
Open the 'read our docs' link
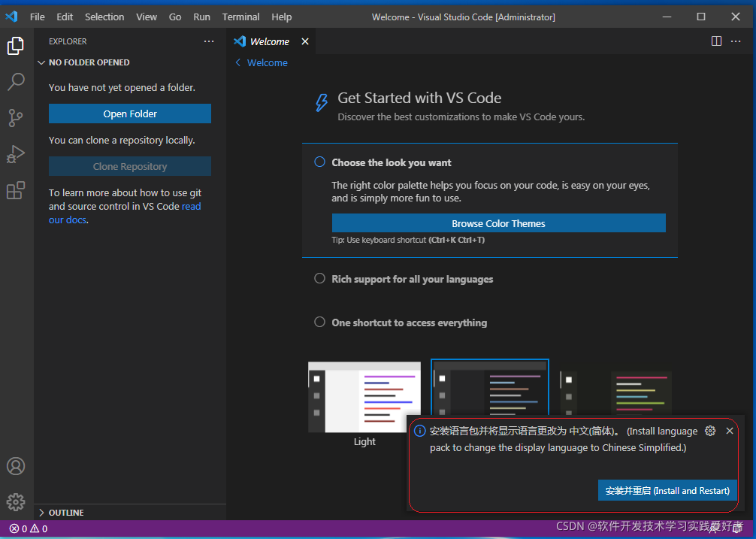(191, 206)
